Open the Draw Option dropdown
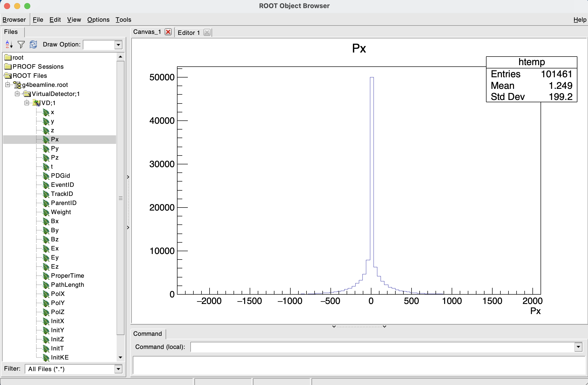This screenshot has width=588, height=385. pos(118,45)
